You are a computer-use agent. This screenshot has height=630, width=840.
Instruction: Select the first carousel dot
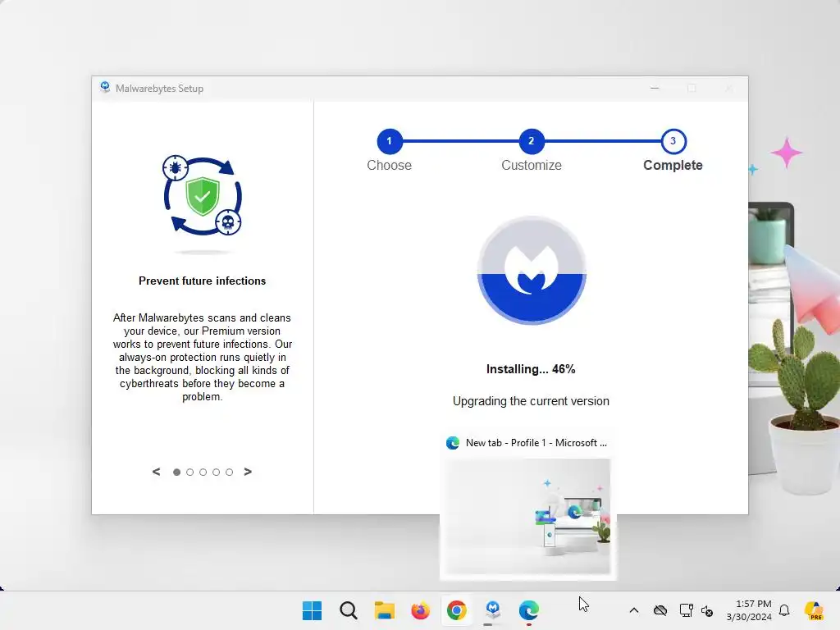(x=177, y=472)
